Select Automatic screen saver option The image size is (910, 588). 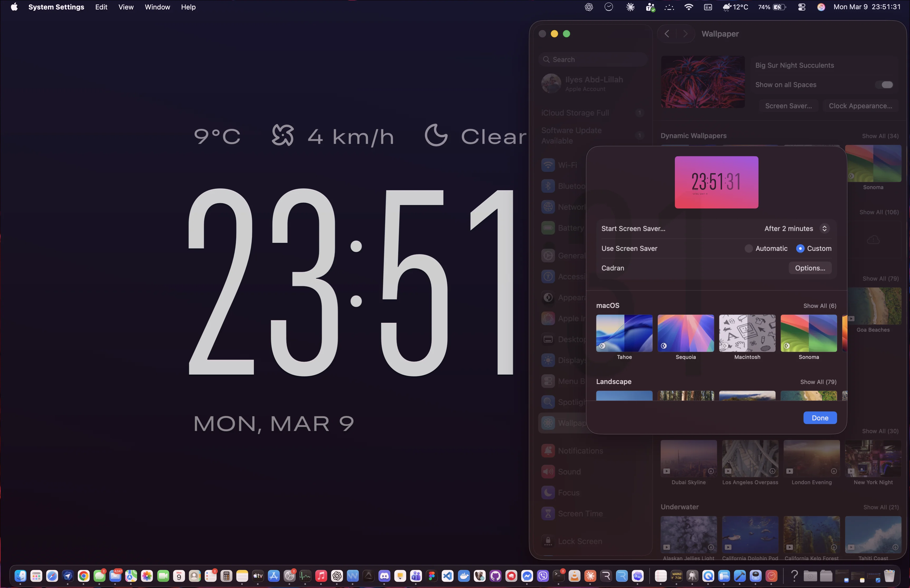point(749,248)
